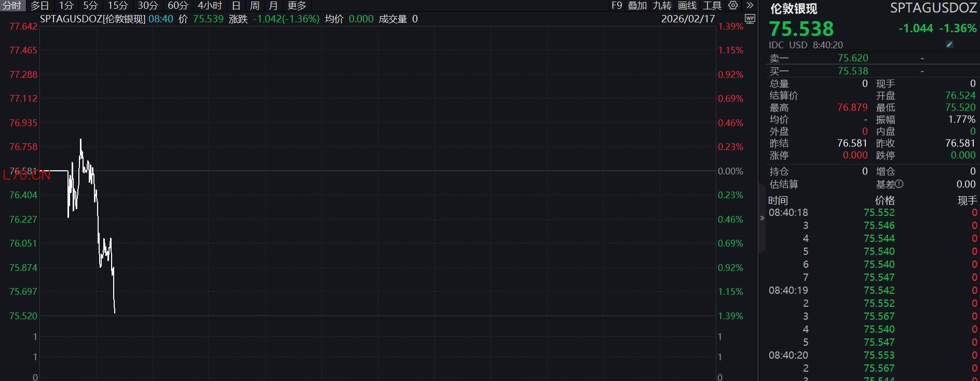Choose the 15分 chart period
This screenshot has width=980, height=381.
[118, 5]
